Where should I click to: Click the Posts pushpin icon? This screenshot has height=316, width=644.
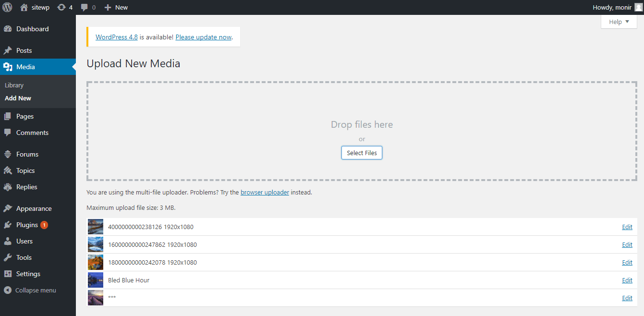point(8,50)
